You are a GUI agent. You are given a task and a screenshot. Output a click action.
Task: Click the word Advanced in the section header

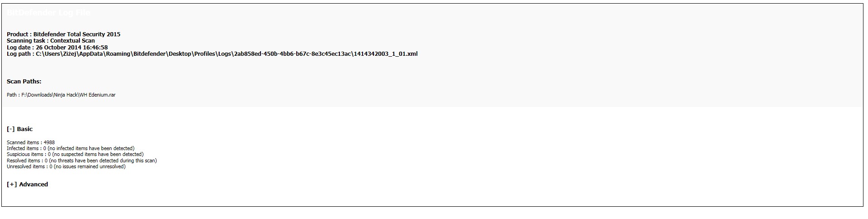click(x=34, y=185)
